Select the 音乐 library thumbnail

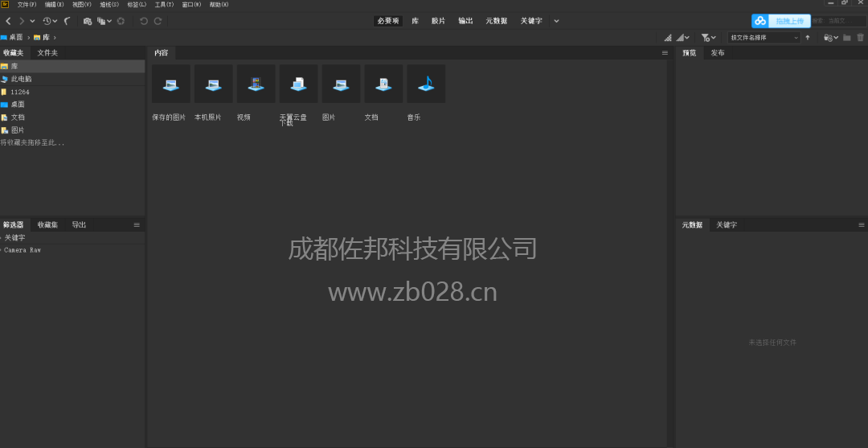426,84
